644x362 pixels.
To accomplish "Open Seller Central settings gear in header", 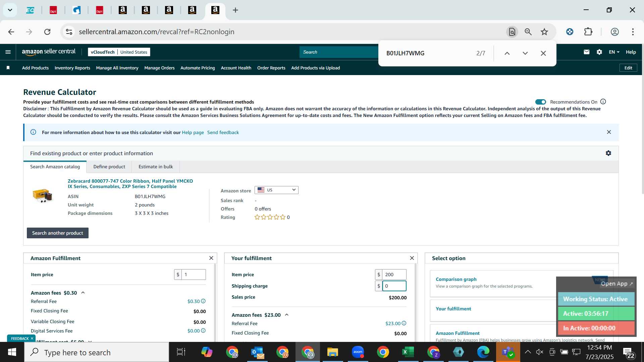I will pyautogui.click(x=599, y=52).
